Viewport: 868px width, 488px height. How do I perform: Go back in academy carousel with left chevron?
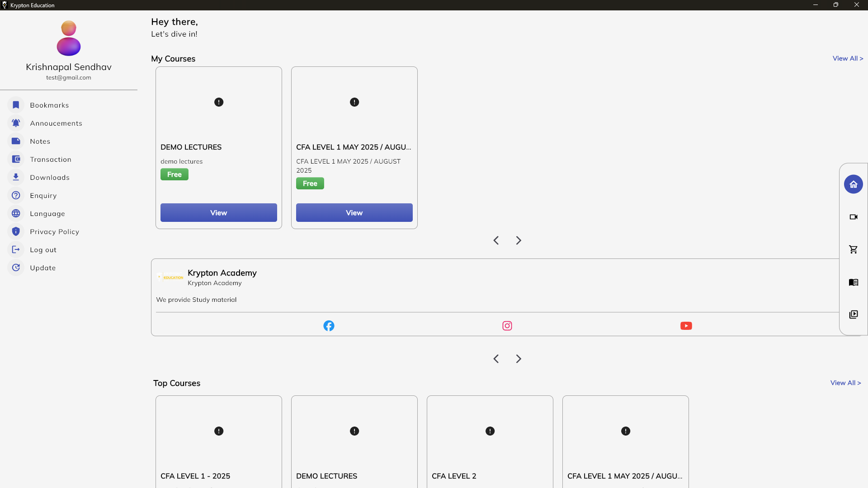click(x=496, y=359)
